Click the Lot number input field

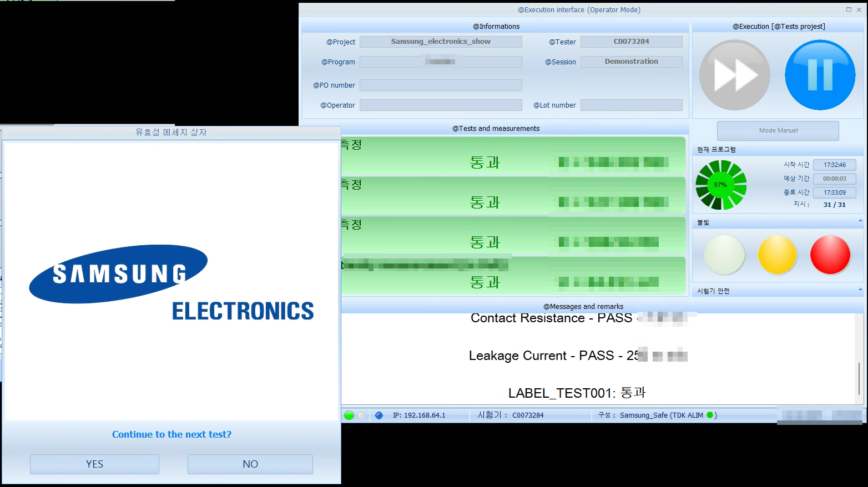(631, 105)
